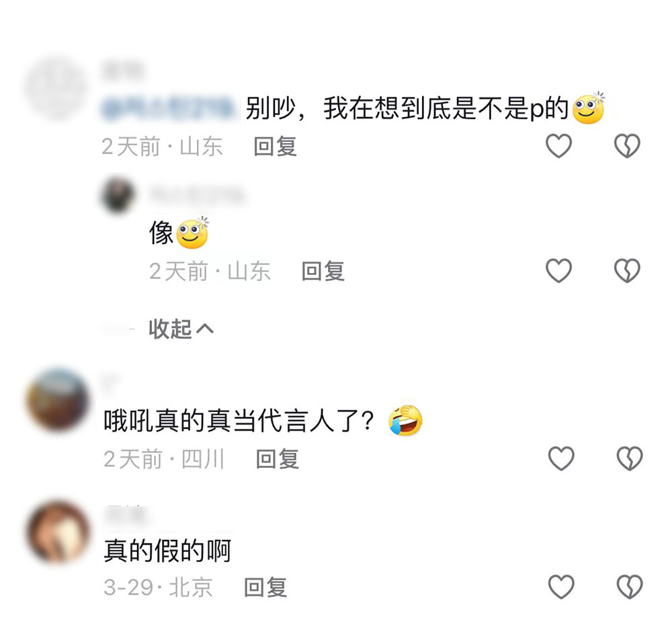Dislike the '哦吼真的真当代言人了' comment

tap(630, 459)
